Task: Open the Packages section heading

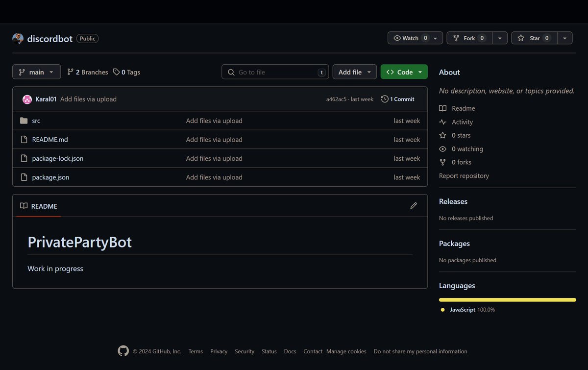Action: pos(454,244)
